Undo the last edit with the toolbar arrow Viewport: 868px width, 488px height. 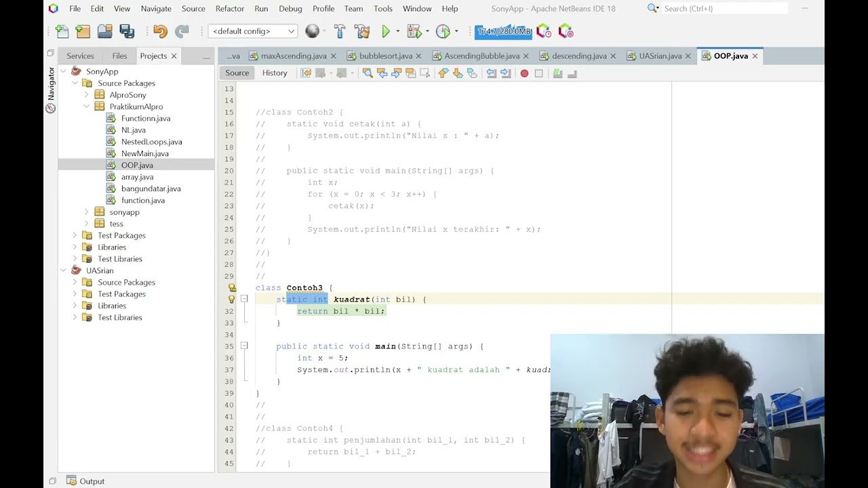click(160, 31)
